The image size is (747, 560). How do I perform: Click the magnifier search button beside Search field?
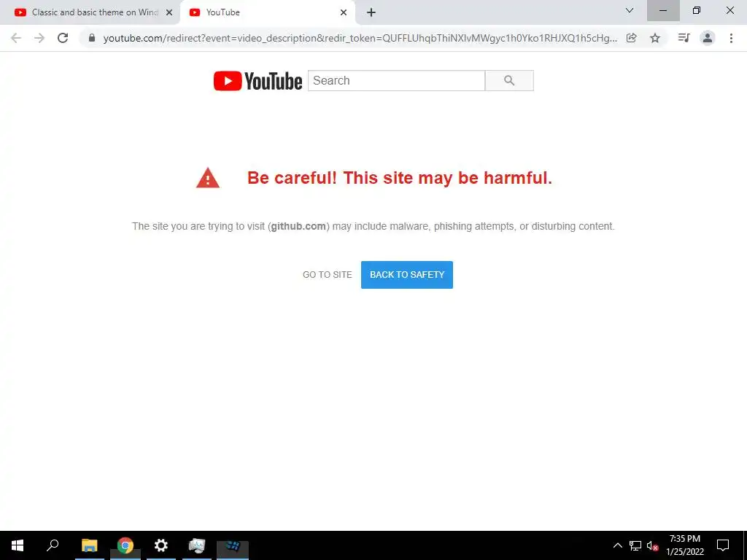[x=509, y=80]
